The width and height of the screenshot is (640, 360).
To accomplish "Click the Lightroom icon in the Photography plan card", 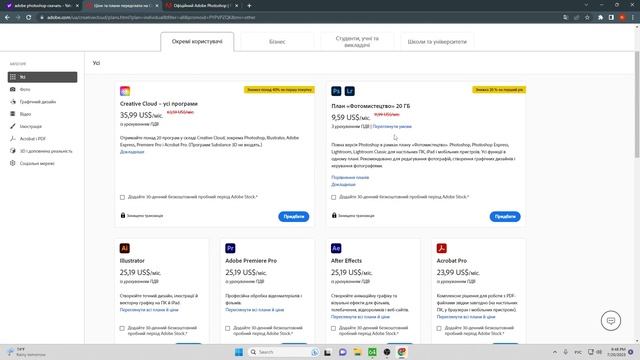I will coord(349,91).
